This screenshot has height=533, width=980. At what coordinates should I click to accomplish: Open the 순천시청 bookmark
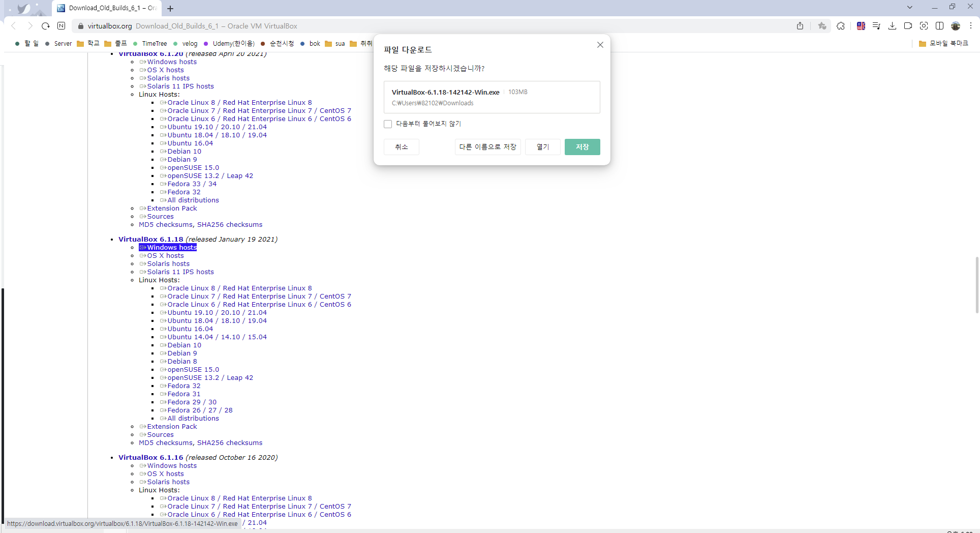click(277, 44)
